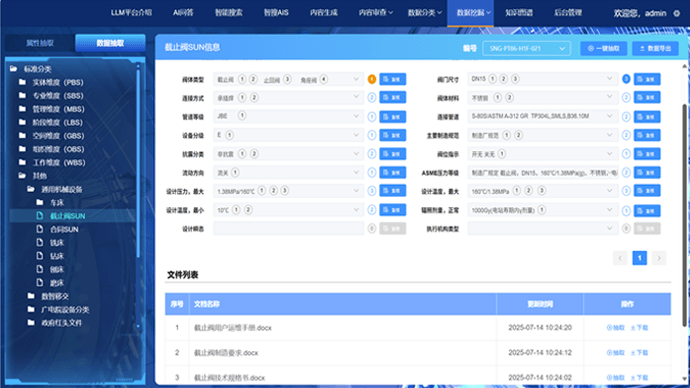Click the blue button in 流动方向 row

tap(393, 172)
